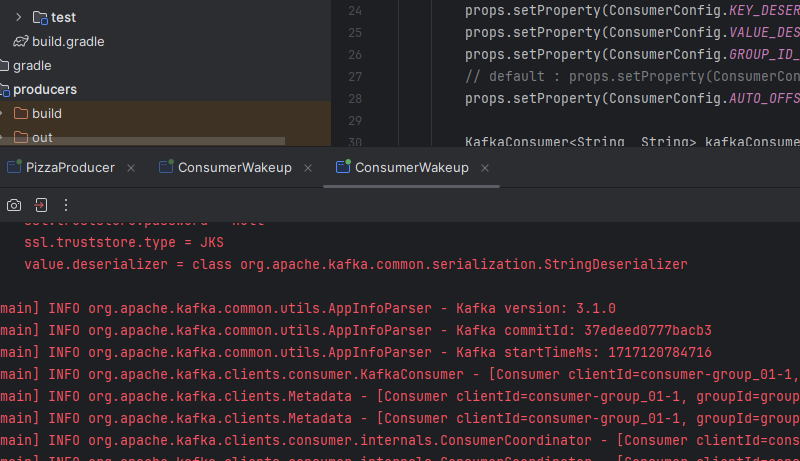
Task: Close the PizzaProducer run tab
Action: point(131,168)
